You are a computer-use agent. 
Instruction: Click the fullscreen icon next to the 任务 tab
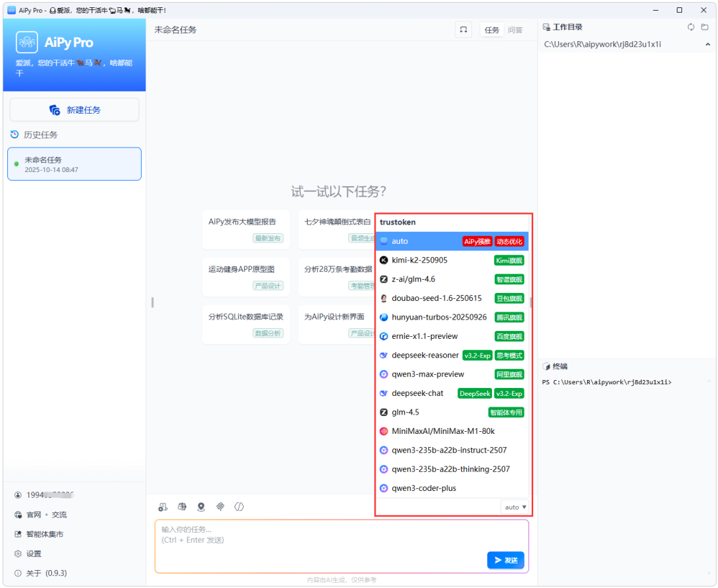pos(463,30)
